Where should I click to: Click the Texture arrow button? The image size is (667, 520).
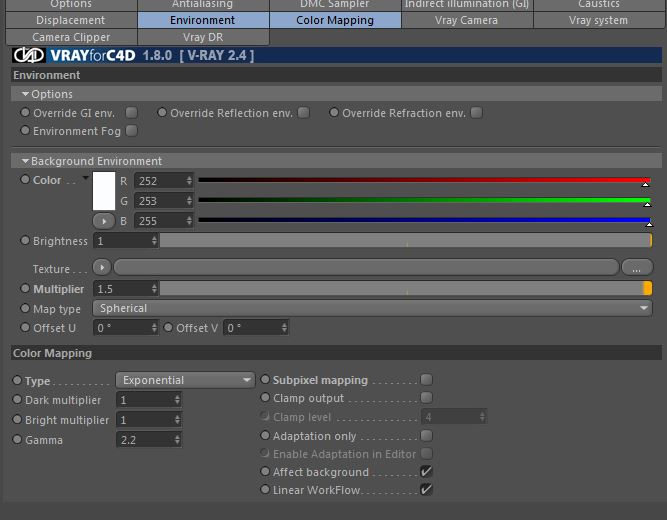point(102,267)
